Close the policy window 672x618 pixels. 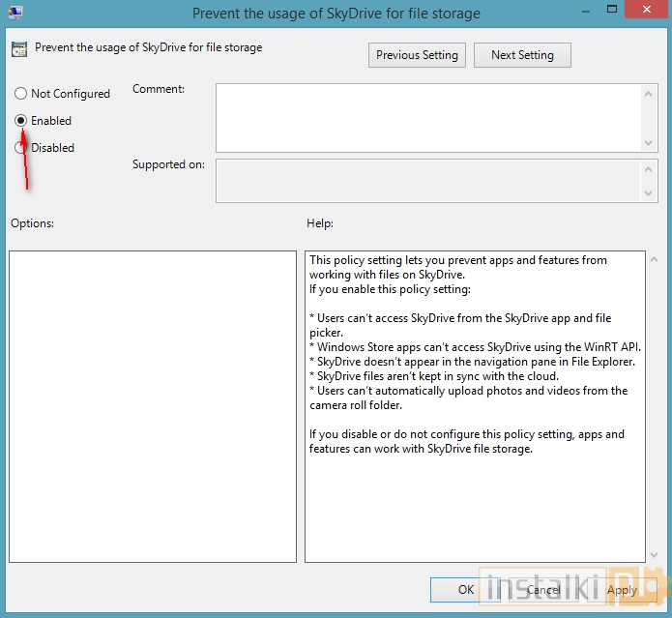pyautogui.click(x=647, y=10)
